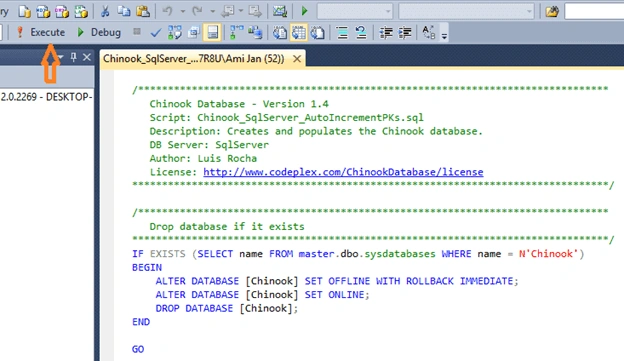Click the Navigate Backward icon
Viewport: 624px width, 361px height.
tap(228, 12)
